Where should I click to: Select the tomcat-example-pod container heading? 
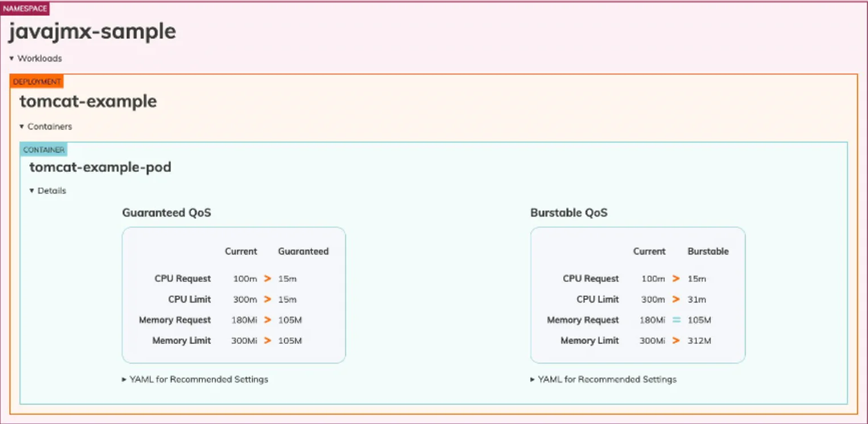[x=100, y=167]
